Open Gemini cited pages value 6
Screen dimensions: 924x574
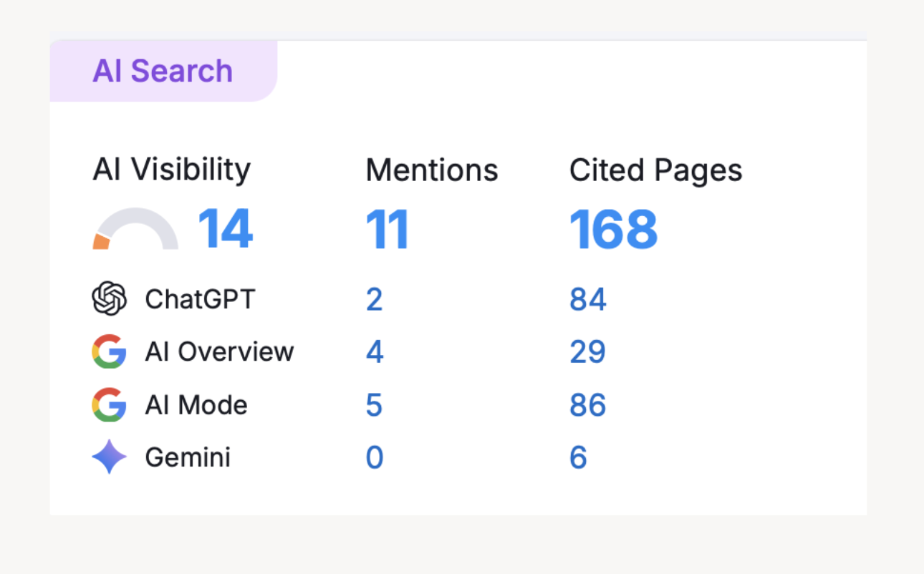pyautogui.click(x=579, y=457)
